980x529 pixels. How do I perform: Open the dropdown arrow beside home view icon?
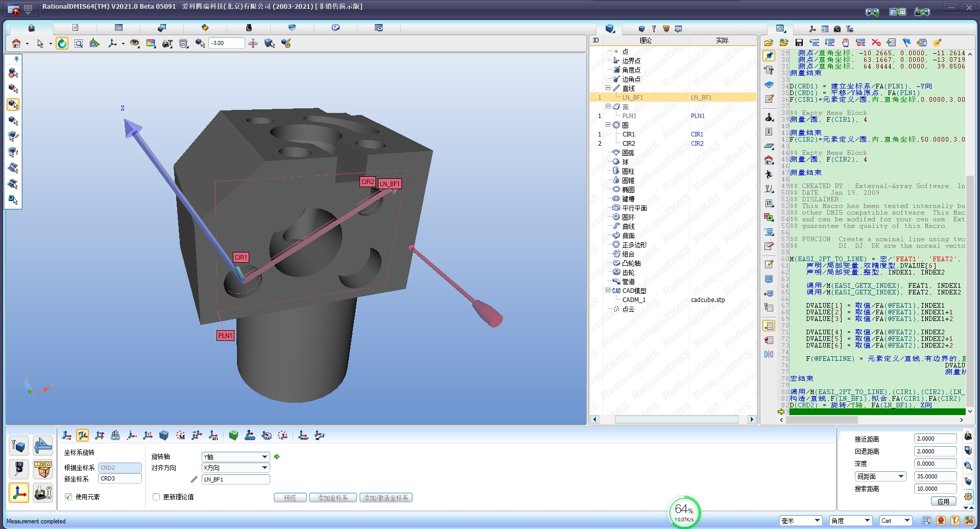click(x=27, y=44)
